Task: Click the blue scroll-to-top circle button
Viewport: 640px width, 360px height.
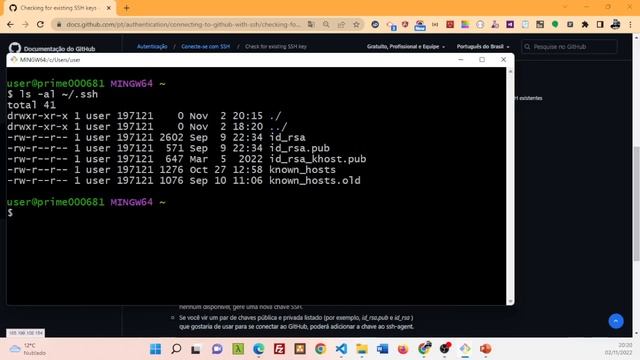Action: pos(616,321)
